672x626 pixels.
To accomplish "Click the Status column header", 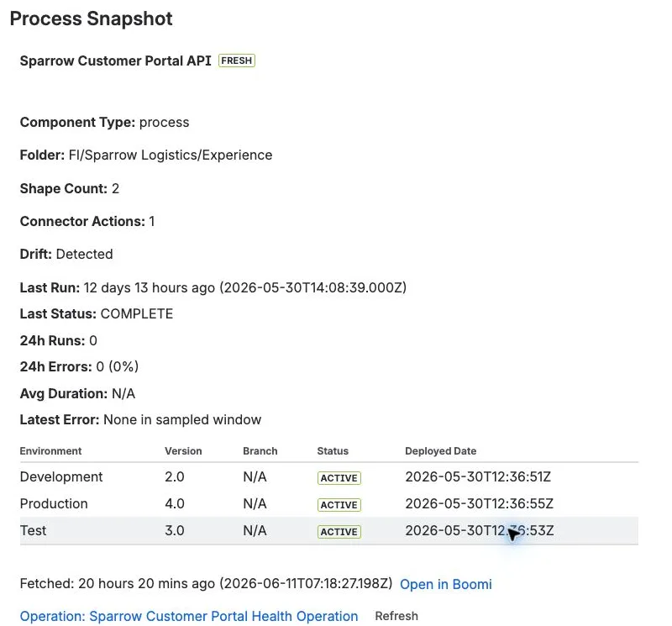I will [333, 451].
